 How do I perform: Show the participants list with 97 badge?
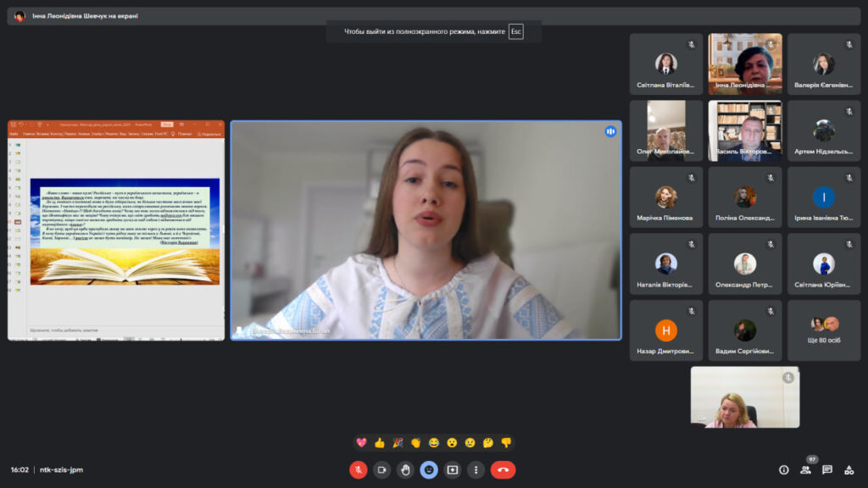806,469
